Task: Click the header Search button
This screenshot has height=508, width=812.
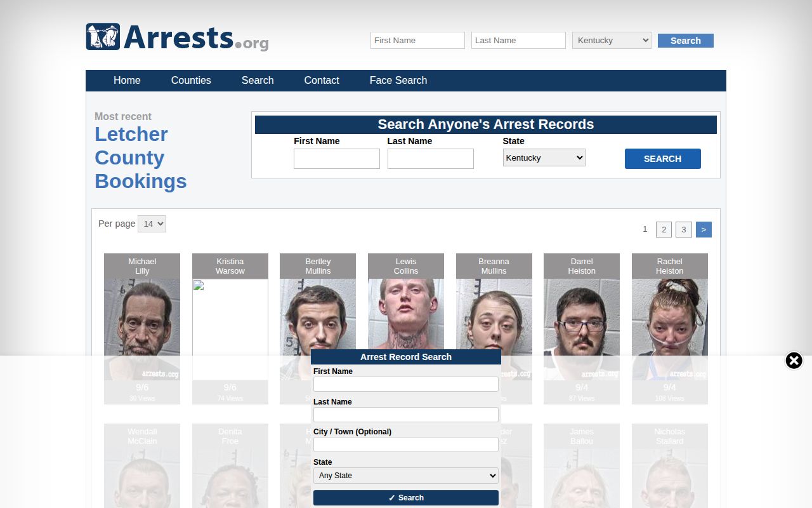Action: [686, 41]
